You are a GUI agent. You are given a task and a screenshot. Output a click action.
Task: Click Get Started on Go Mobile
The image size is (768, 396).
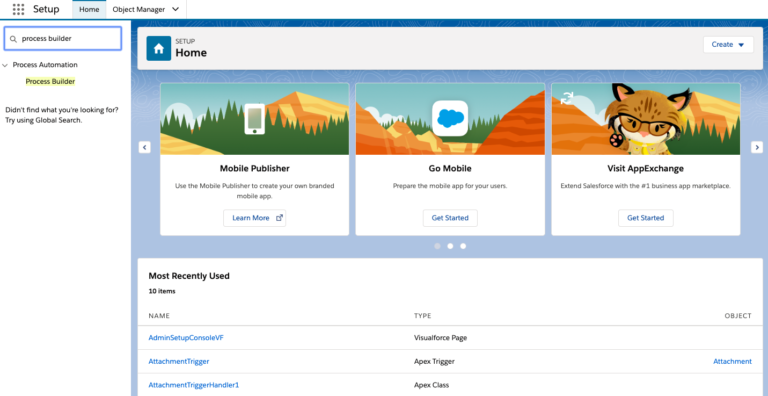click(450, 218)
